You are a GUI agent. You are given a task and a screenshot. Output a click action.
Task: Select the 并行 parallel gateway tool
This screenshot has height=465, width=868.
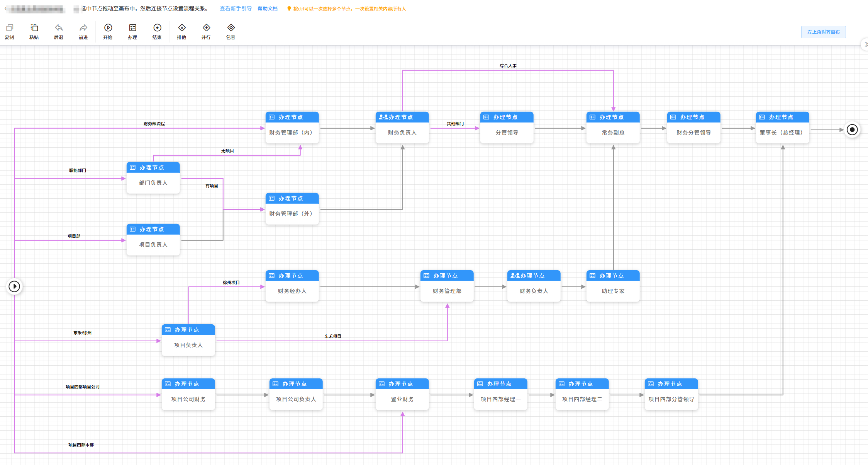[x=206, y=28]
